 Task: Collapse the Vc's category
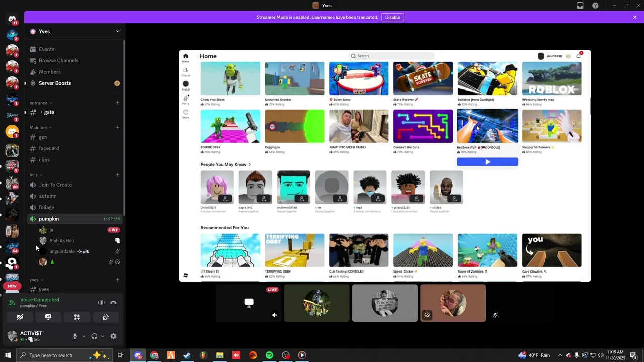point(36,175)
